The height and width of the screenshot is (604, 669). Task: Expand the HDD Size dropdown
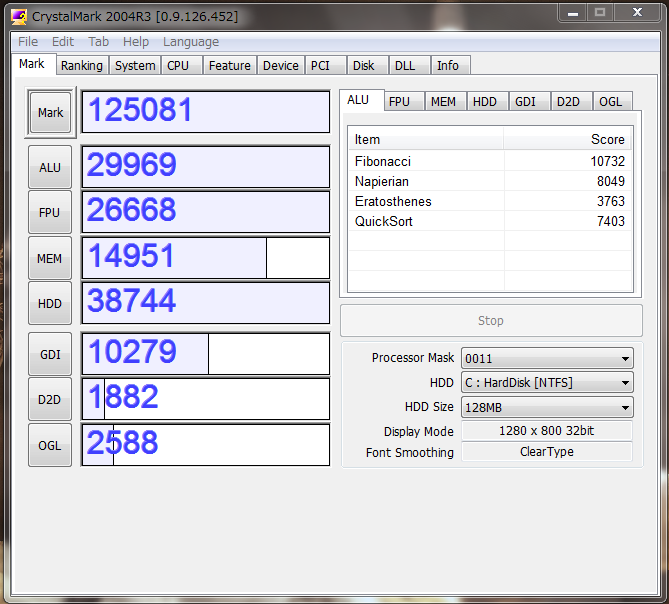coord(547,407)
